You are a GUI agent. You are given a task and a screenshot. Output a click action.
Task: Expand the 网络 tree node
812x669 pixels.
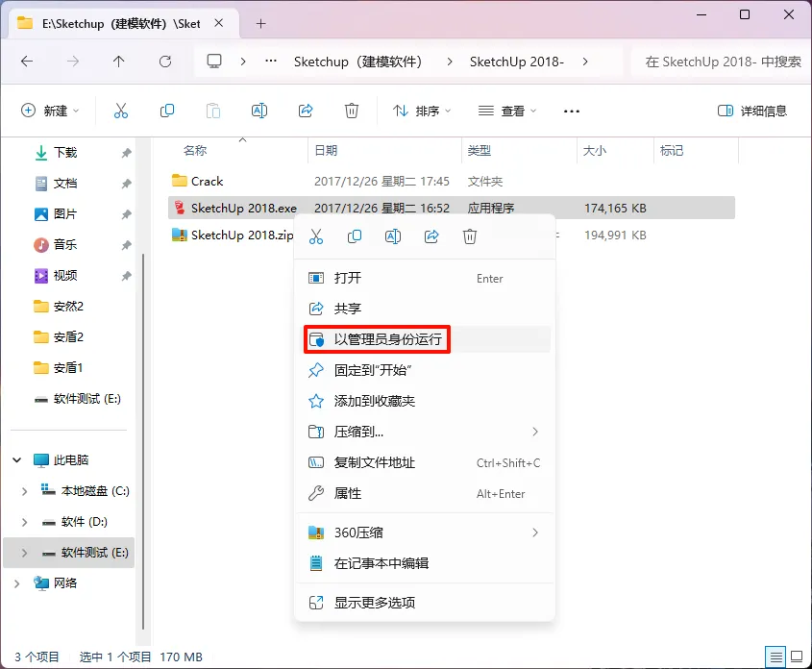tap(17, 583)
